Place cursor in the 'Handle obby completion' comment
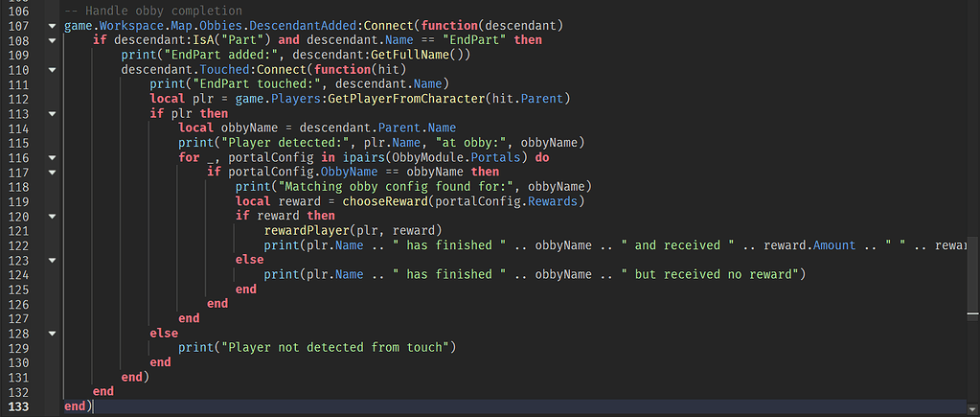Image resolution: width=980 pixels, height=417 pixels. coord(153,12)
